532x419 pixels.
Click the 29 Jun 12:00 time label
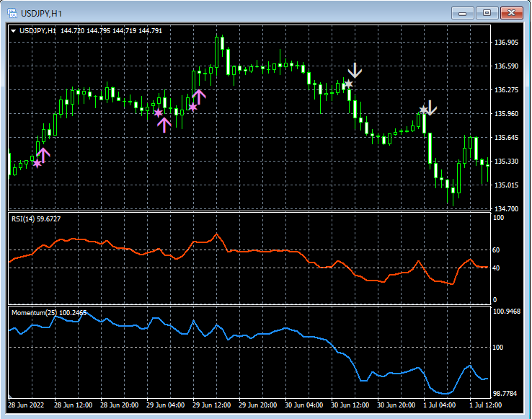pos(212,405)
